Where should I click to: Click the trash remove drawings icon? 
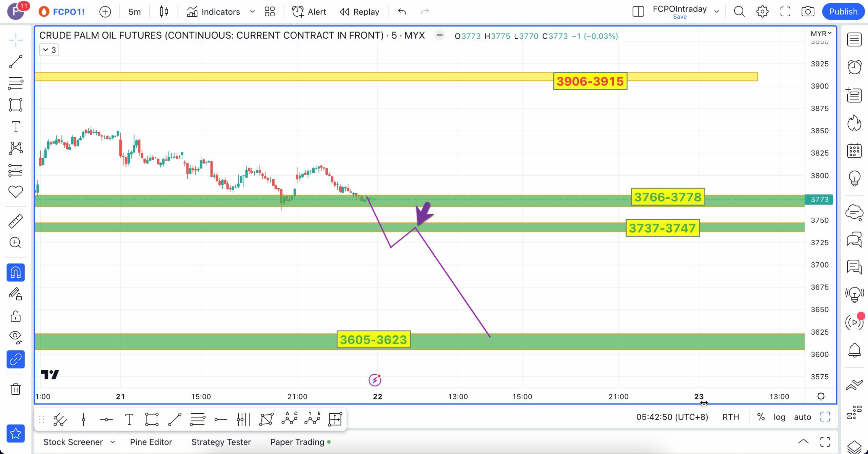point(16,389)
